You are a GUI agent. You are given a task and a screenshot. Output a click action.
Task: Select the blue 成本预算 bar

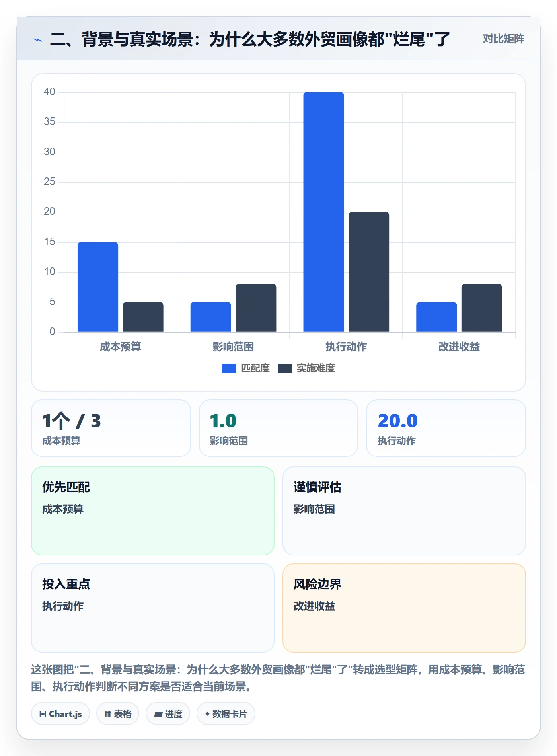tap(98, 287)
